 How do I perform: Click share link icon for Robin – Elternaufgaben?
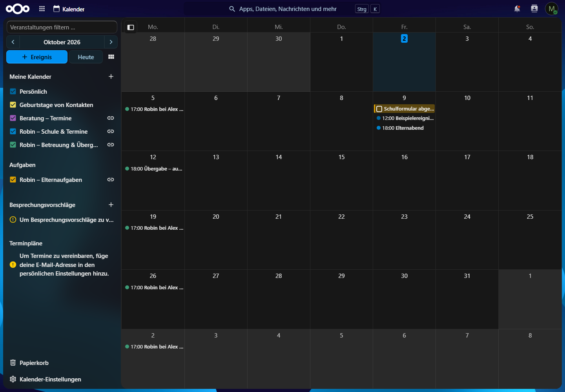click(111, 180)
